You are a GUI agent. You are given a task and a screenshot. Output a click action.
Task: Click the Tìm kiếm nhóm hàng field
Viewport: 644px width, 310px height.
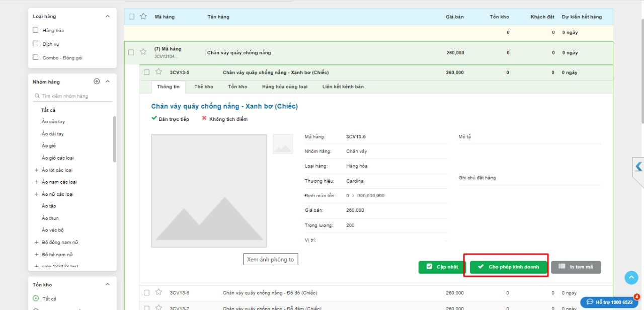(73, 96)
